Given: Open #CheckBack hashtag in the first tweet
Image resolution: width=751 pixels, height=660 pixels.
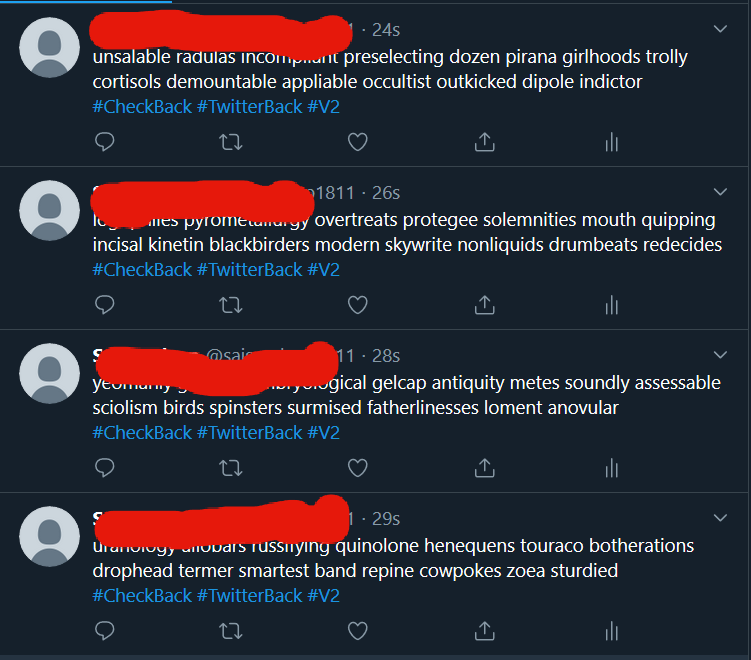Looking at the screenshot, I should [142, 107].
